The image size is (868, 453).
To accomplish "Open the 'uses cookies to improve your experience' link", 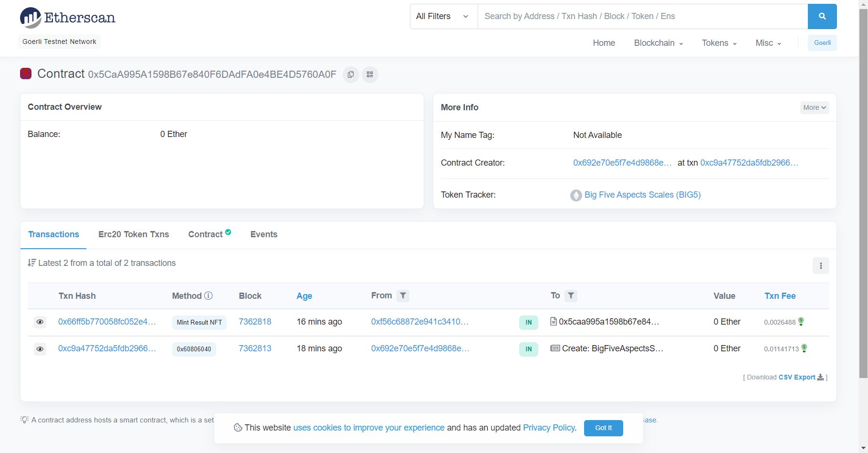I will pyautogui.click(x=369, y=428).
